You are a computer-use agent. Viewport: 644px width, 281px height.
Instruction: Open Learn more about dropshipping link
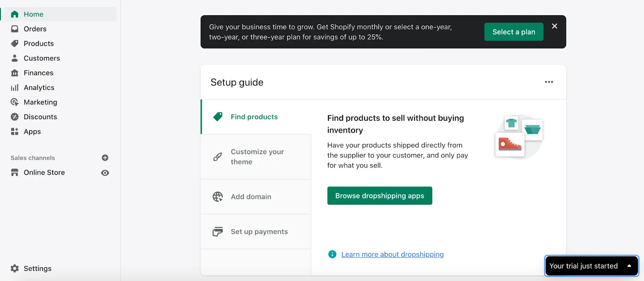[392, 254]
